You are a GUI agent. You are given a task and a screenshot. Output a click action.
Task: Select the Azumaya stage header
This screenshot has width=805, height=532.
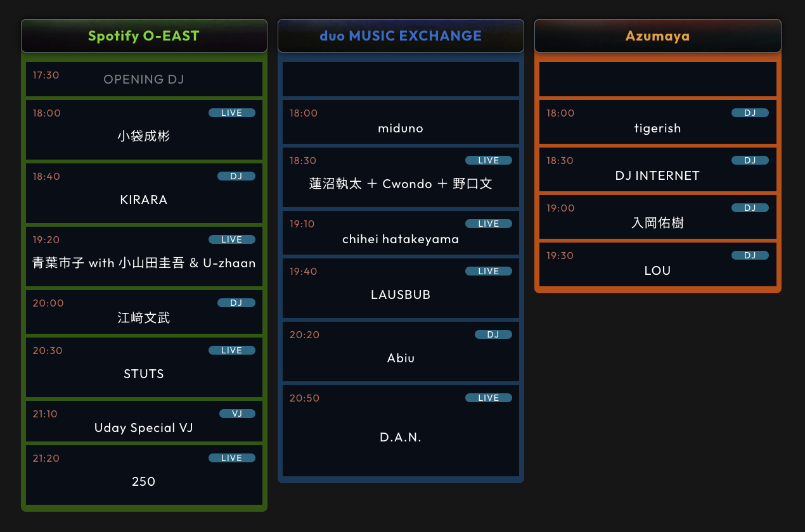657,36
